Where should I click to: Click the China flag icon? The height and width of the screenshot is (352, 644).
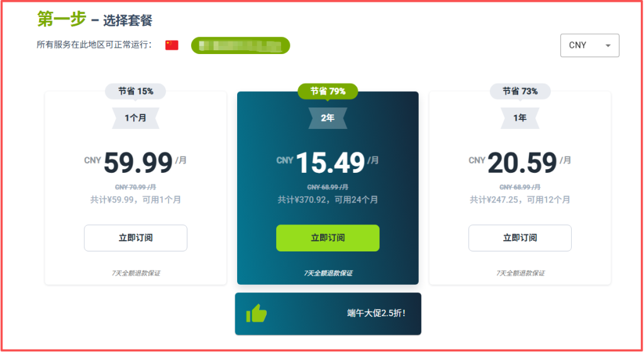click(x=172, y=45)
